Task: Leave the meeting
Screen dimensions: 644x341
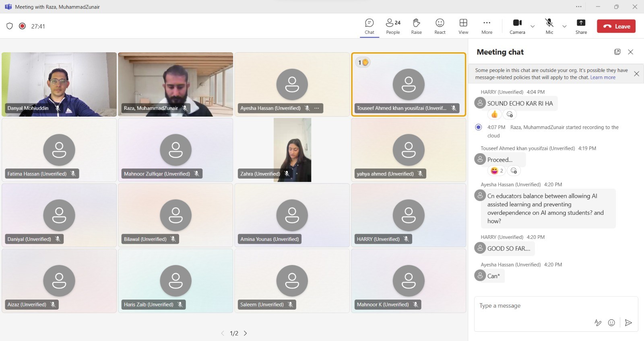Action: [616, 26]
